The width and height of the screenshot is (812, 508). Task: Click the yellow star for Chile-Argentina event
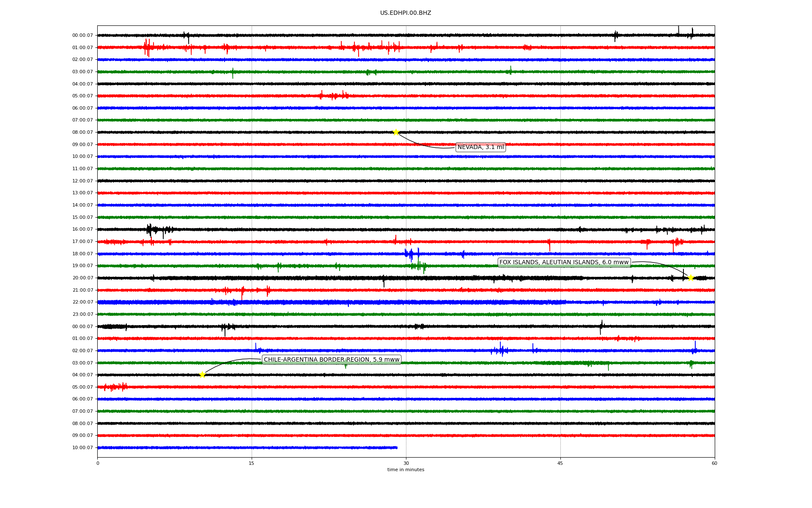202,375
